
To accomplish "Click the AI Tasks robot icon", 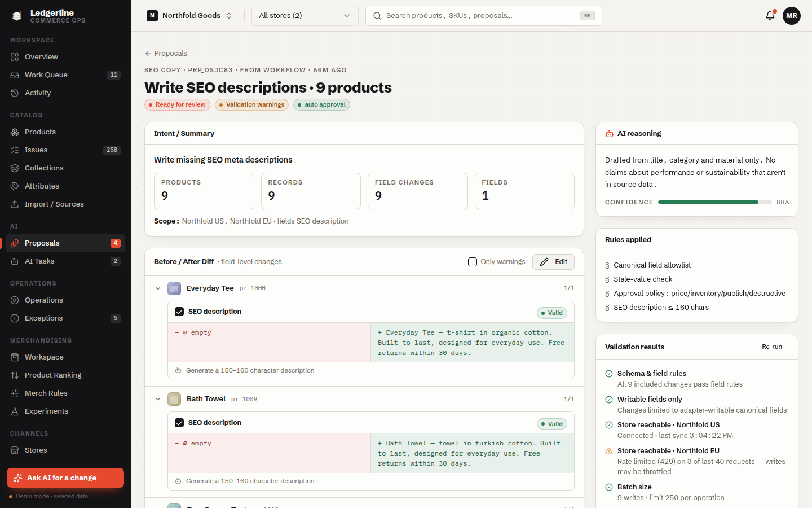I will (15, 261).
